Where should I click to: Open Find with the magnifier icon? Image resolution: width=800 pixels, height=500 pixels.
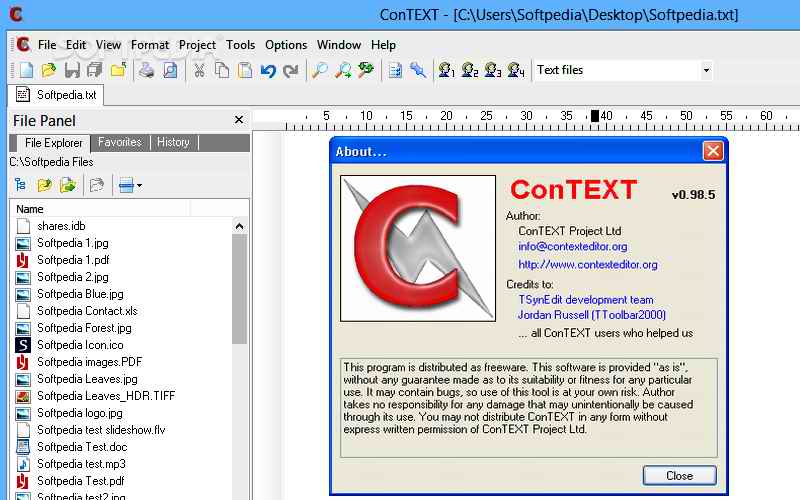click(x=320, y=70)
